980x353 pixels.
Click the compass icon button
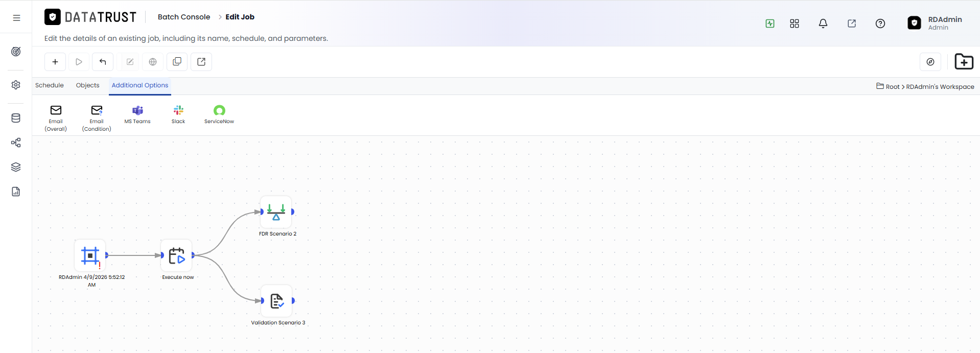pos(930,62)
